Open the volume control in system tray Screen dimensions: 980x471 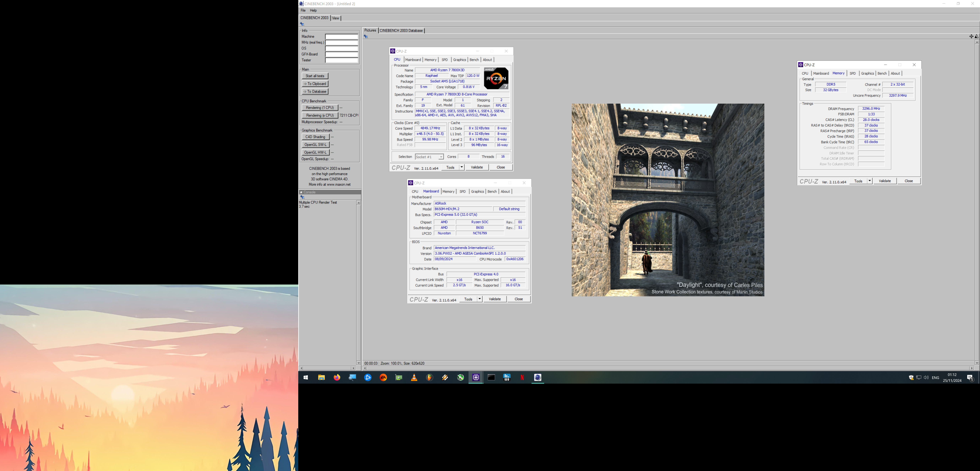(x=926, y=377)
